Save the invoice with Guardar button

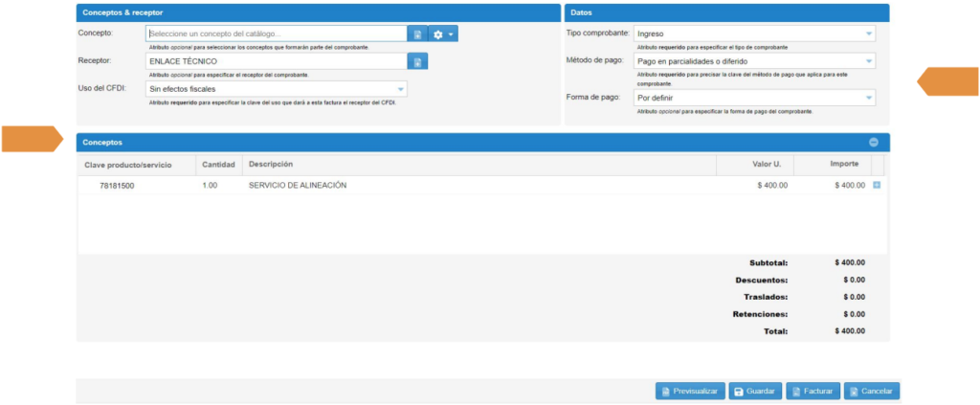coord(754,391)
